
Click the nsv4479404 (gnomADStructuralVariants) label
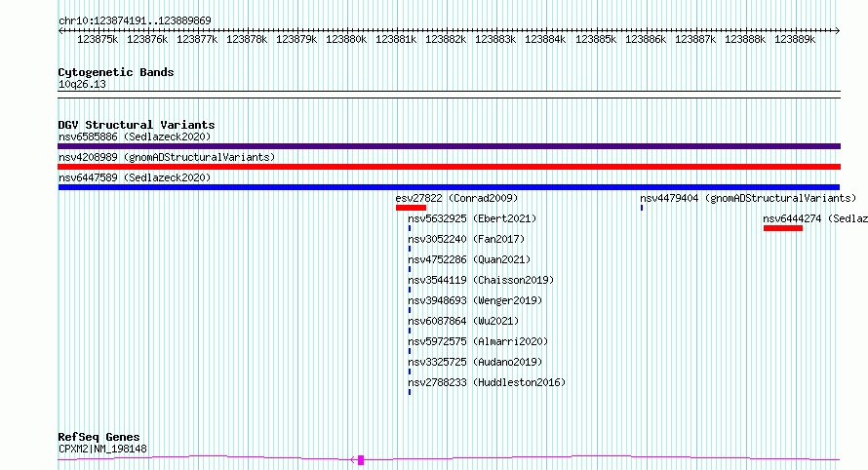tap(748, 198)
